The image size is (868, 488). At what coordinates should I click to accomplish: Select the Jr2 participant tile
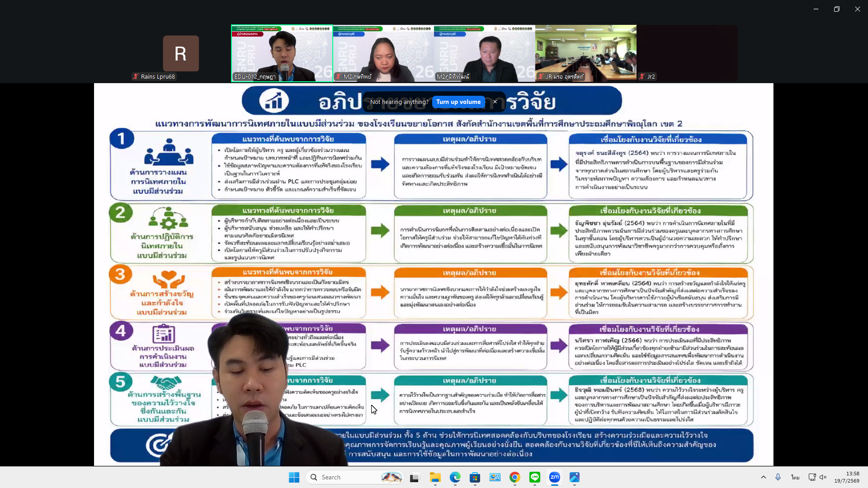[x=687, y=53]
